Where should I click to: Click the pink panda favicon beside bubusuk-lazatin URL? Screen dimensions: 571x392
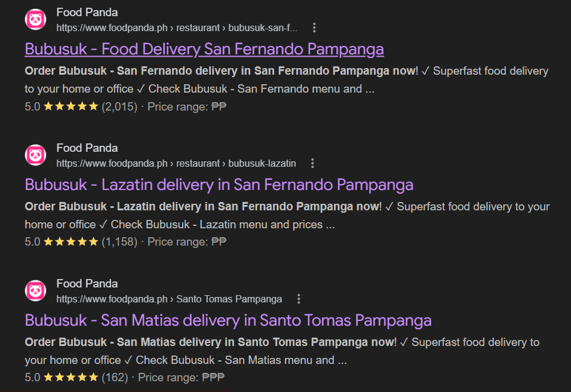point(35,155)
